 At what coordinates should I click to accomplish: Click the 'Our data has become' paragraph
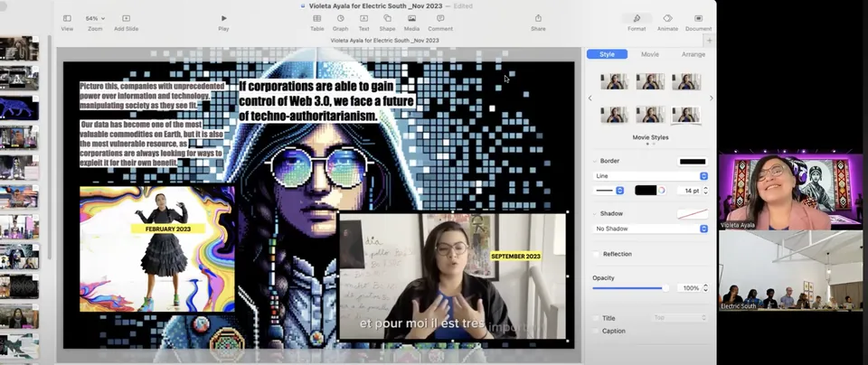(151, 144)
